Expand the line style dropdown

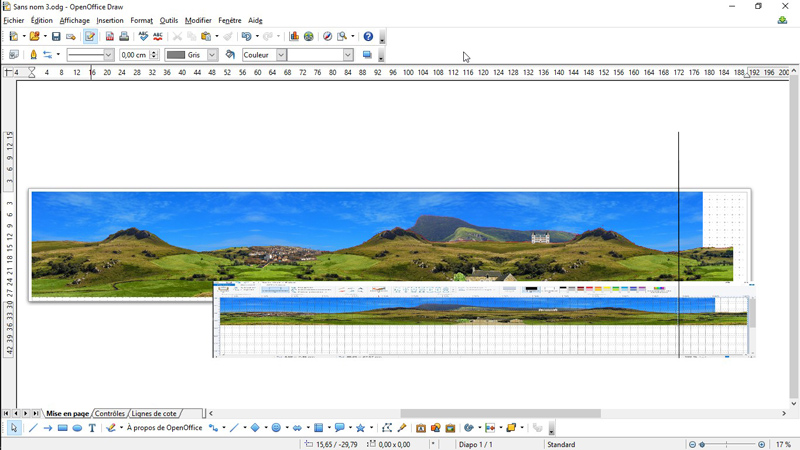(x=109, y=55)
